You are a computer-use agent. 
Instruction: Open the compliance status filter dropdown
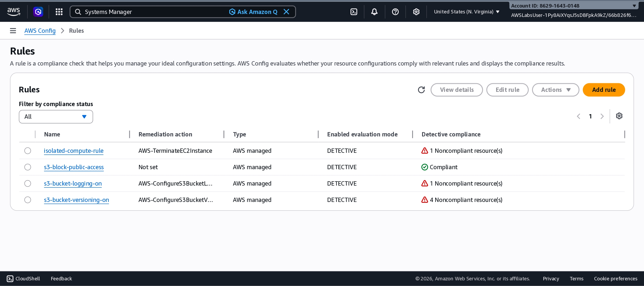(56, 117)
